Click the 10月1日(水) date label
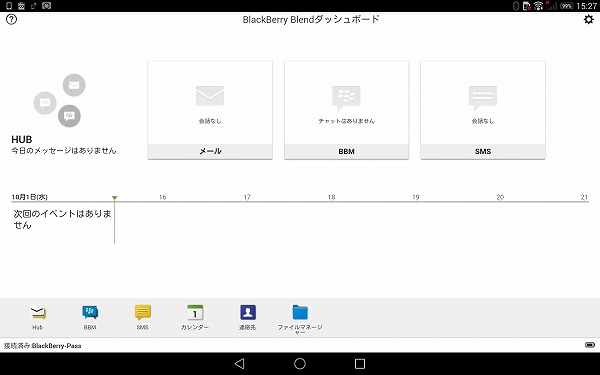Image resolution: width=600 pixels, height=375 pixels. [29, 197]
